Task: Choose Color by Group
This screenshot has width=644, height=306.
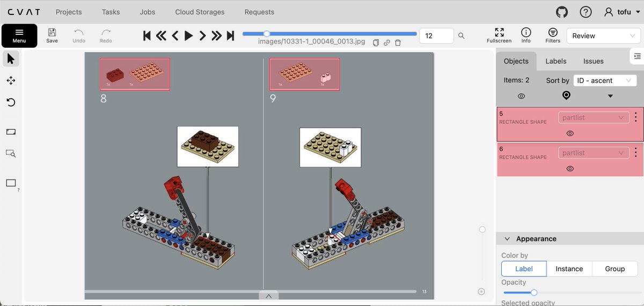Action: coord(614,269)
